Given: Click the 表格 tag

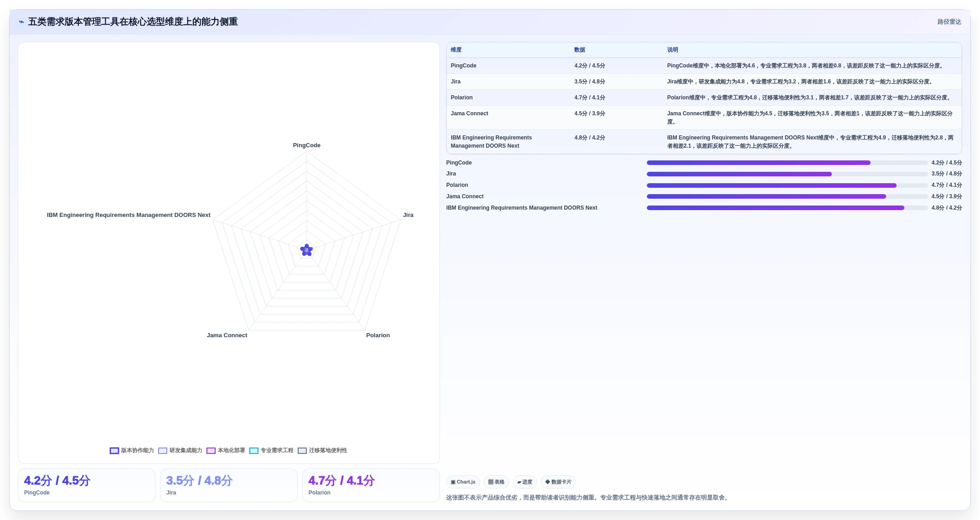Looking at the screenshot, I should coord(496,482).
